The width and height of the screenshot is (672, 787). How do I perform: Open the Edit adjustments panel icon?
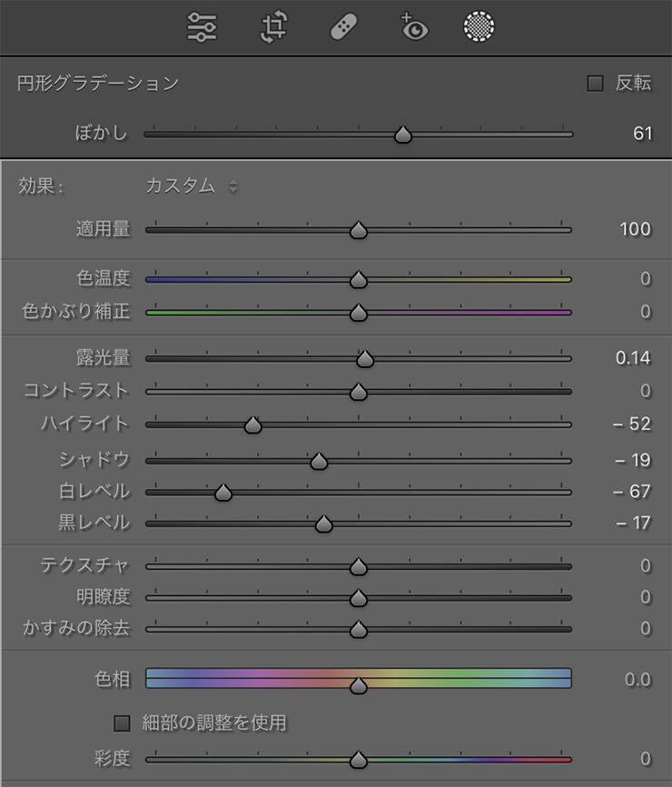(202, 26)
